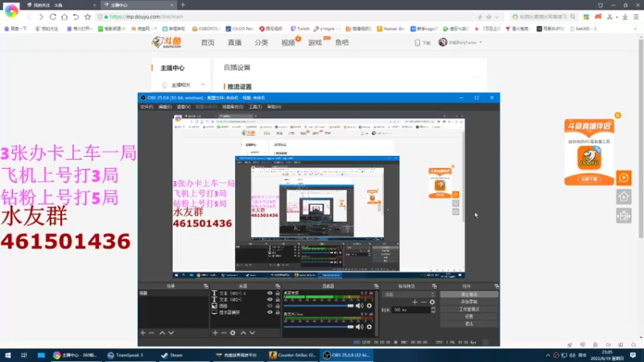644x362 pixels.
Task: Toggle lock on display capture source
Action: click(x=278, y=312)
